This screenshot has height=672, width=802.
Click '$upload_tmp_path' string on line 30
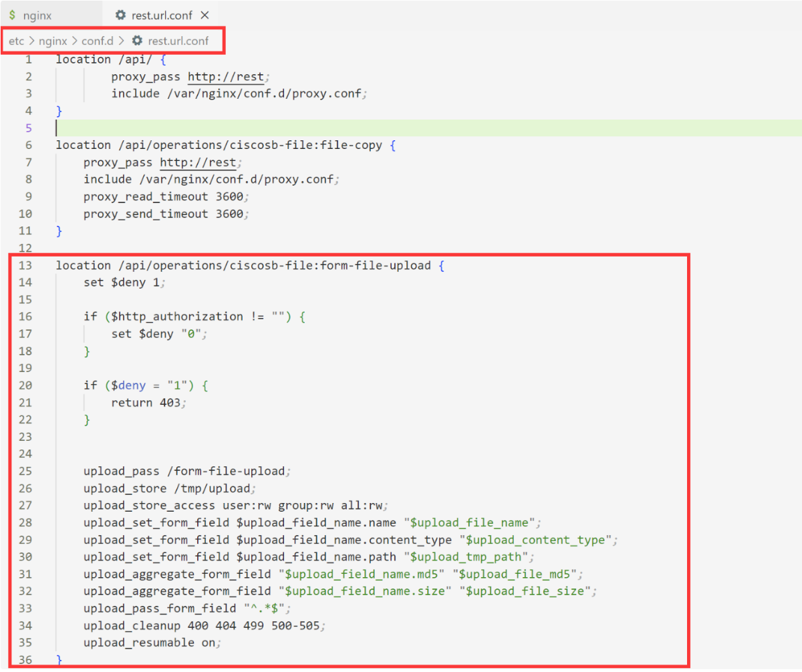click(x=469, y=556)
